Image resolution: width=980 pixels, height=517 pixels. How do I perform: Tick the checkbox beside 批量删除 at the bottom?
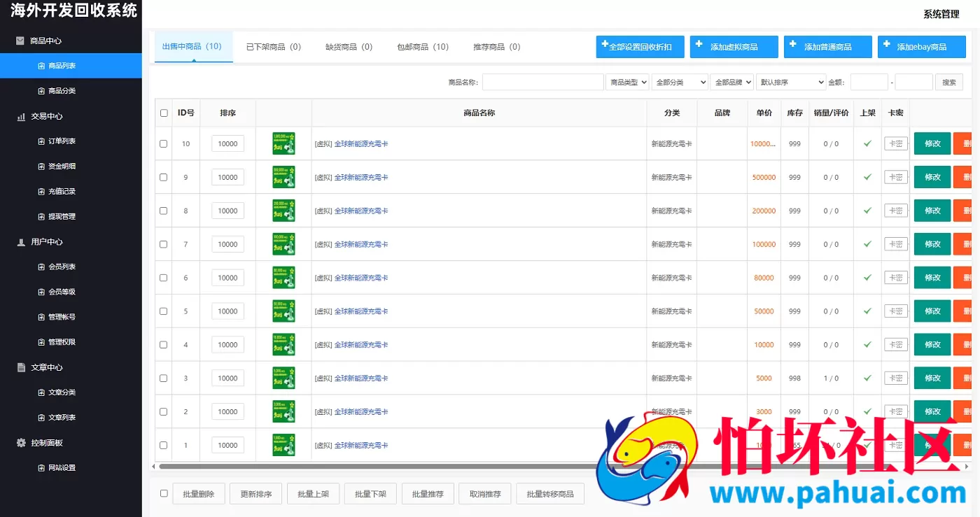click(164, 493)
